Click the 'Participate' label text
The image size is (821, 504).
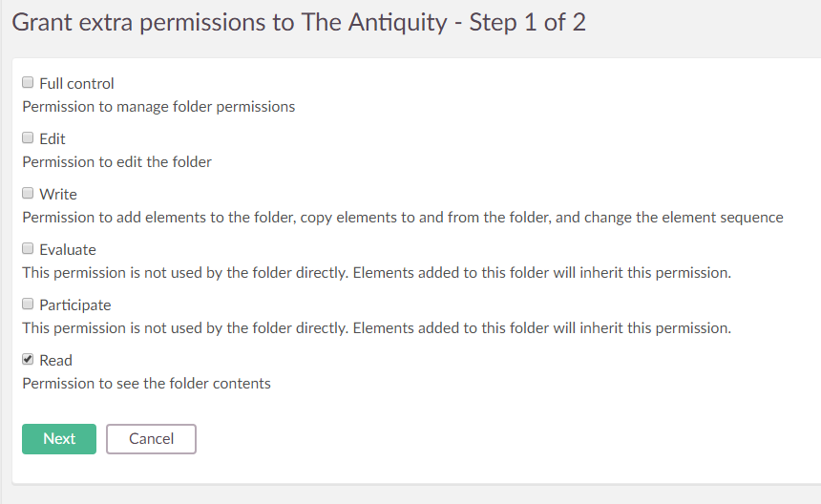75,305
